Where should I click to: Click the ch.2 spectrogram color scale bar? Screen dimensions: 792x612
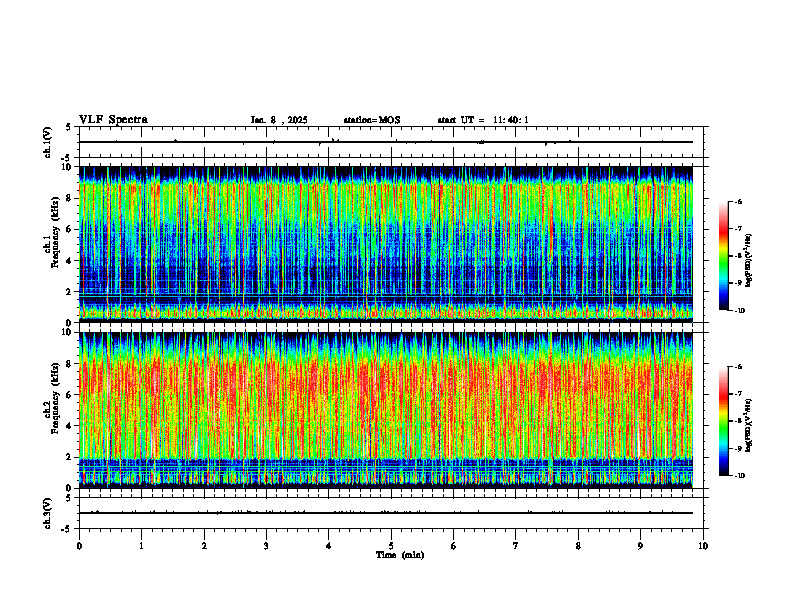[723, 421]
